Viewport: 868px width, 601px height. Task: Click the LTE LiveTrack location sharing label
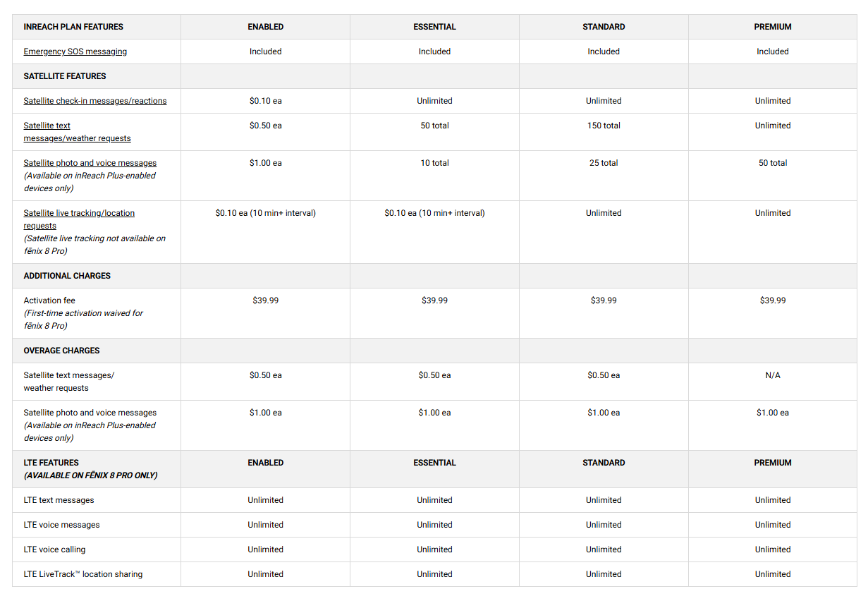tap(83, 574)
